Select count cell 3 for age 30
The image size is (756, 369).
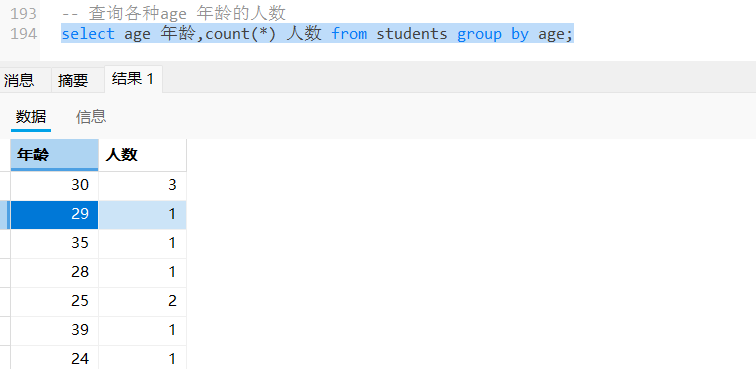142,186
